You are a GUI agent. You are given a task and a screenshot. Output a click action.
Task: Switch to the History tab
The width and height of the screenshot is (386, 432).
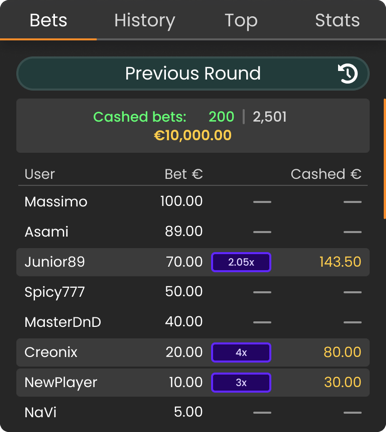[144, 20]
